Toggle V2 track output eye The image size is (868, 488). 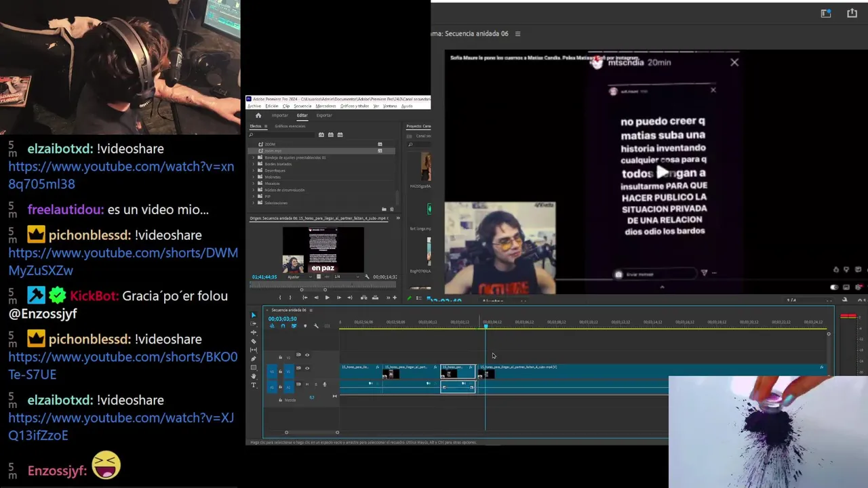click(307, 355)
